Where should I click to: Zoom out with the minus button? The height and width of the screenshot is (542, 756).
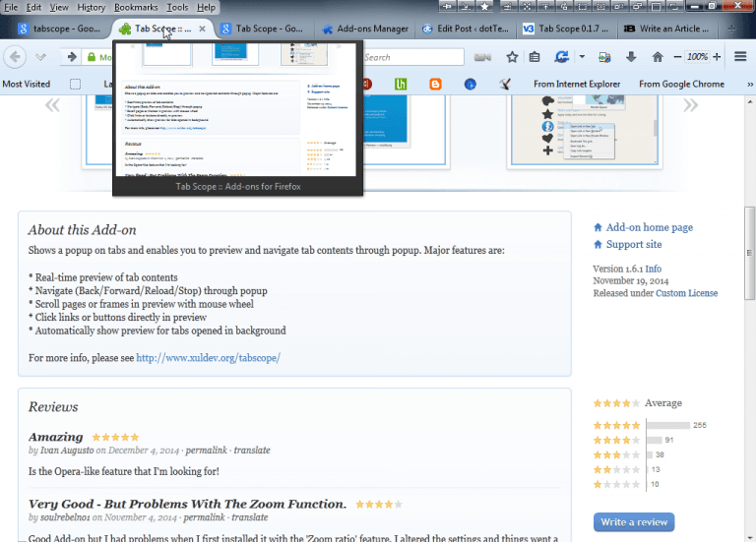(677, 57)
